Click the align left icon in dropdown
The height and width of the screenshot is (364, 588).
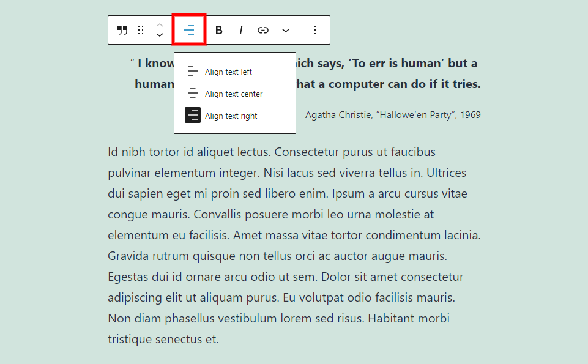(192, 71)
